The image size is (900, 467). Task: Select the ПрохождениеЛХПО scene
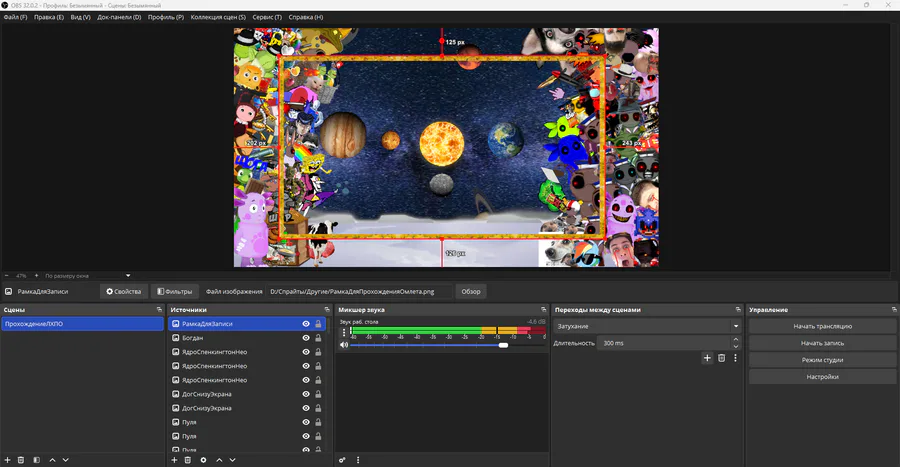[83, 324]
